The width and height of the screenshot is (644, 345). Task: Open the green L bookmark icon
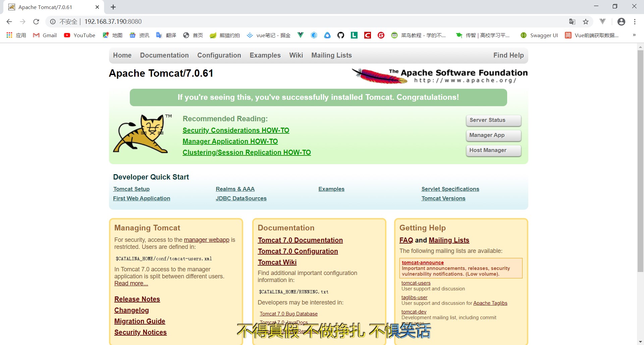click(354, 35)
